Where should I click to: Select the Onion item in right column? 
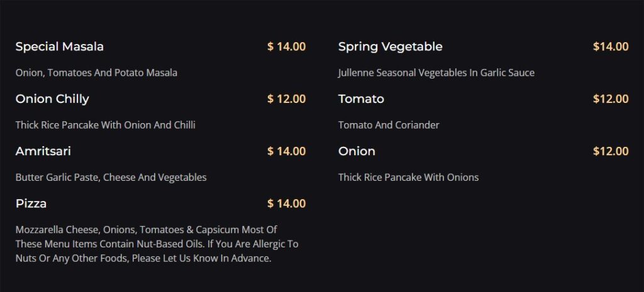coord(357,151)
